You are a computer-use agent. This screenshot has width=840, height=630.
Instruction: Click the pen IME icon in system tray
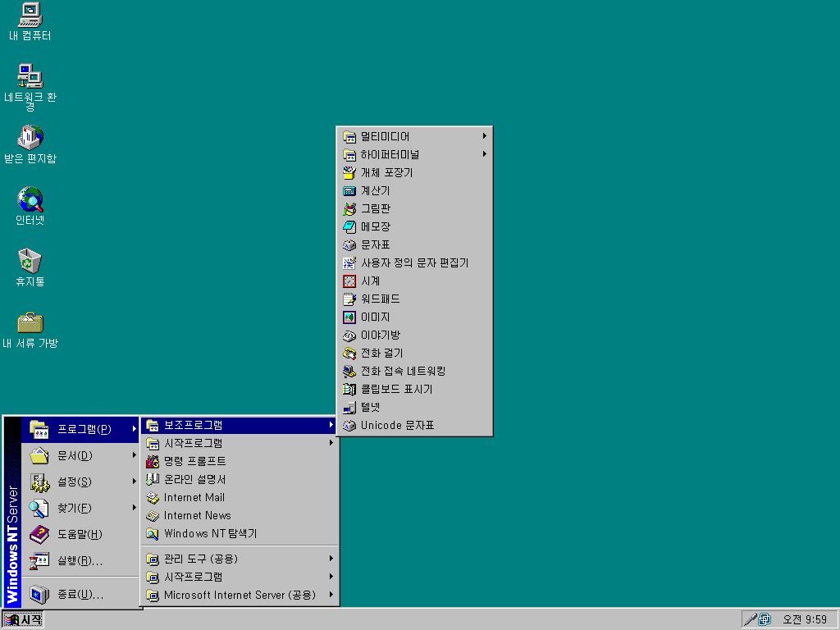(x=751, y=620)
